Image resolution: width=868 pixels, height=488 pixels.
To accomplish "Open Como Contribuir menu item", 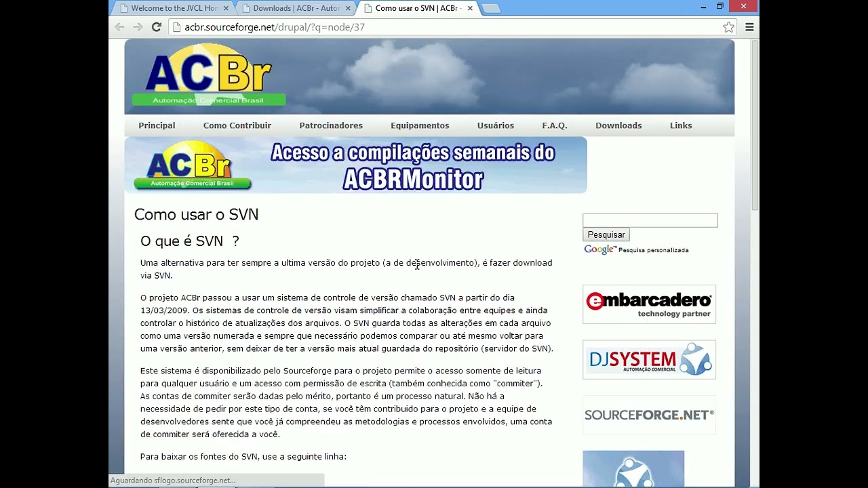I will tap(237, 125).
